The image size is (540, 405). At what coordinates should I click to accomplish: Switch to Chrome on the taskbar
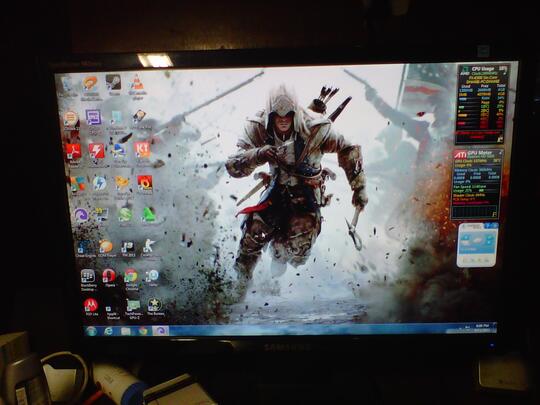[x=143, y=331]
